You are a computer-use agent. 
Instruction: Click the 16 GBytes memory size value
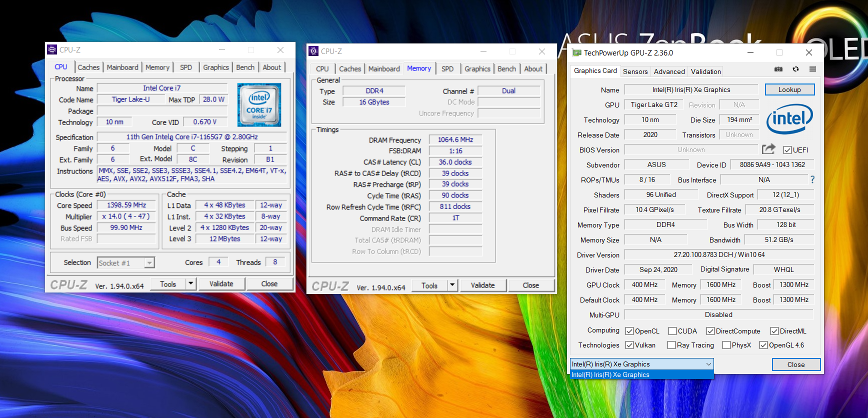[374, 101]
